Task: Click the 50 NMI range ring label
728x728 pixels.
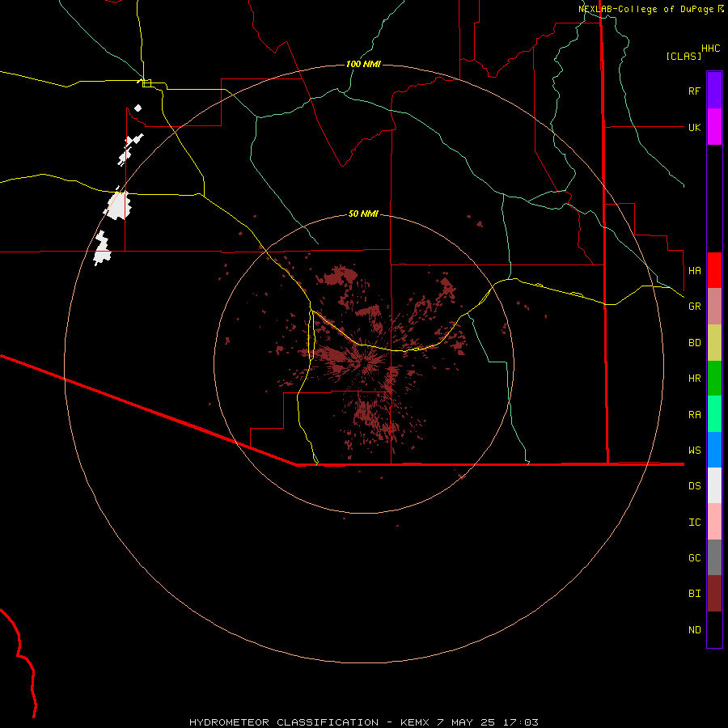Action: (363, 214)
